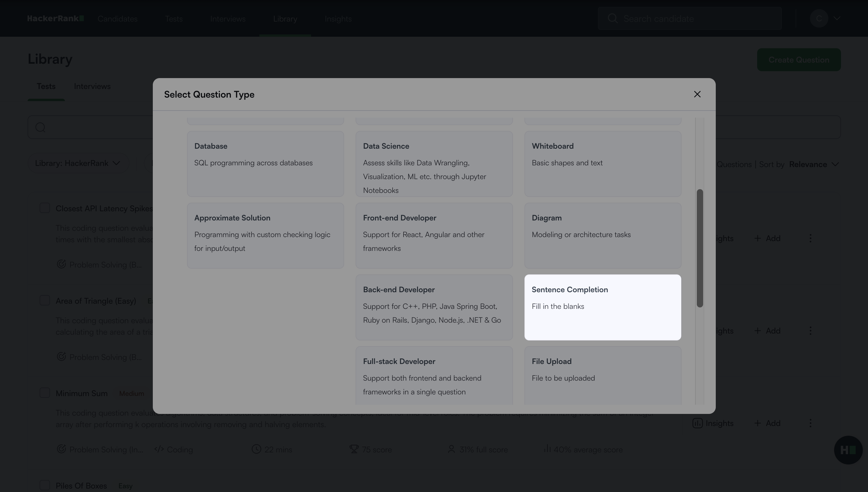Expand the Library: HackerRank dropdown

click(x=78, y=163)
